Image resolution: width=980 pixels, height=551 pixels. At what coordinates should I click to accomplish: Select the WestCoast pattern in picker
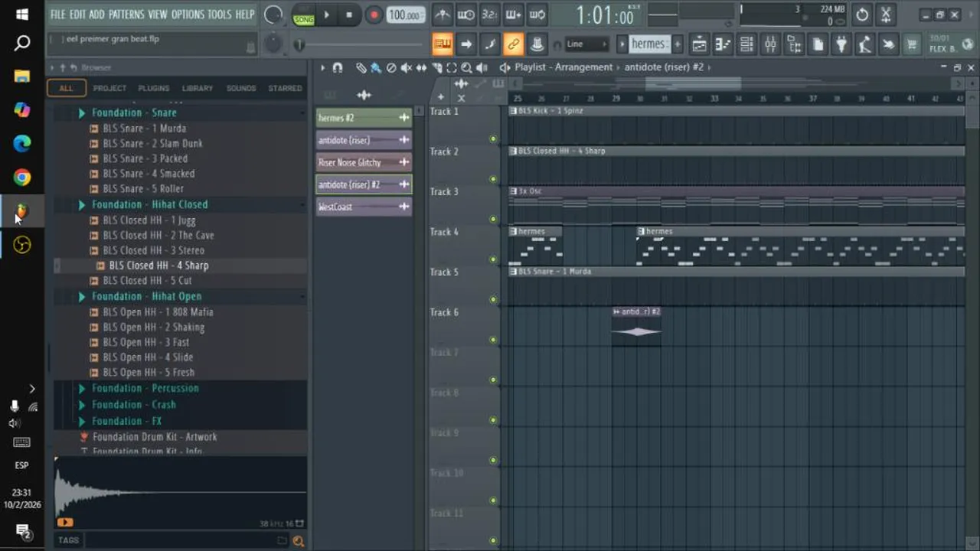pyautogui.click(x=364, y=207)
